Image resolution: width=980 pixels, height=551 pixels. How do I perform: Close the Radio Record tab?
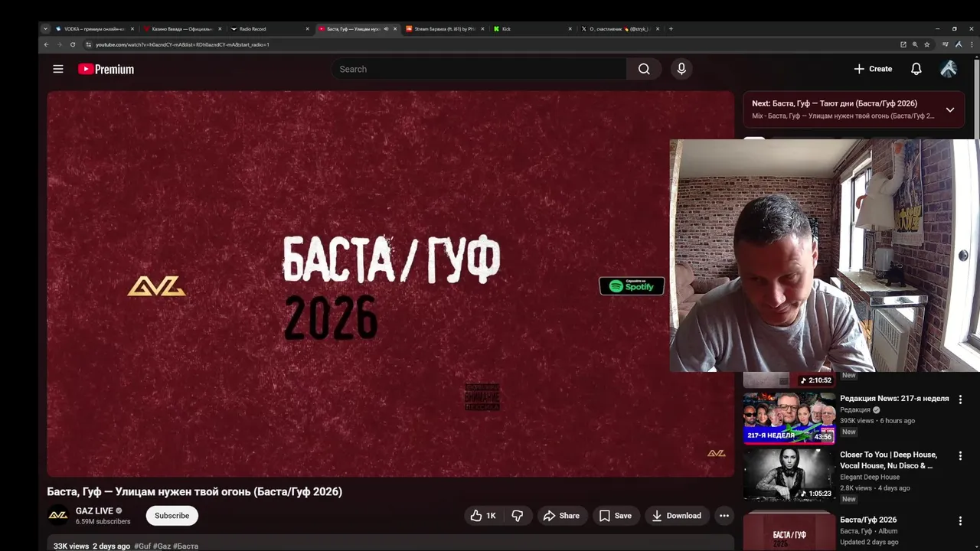(x=308, y=29)
